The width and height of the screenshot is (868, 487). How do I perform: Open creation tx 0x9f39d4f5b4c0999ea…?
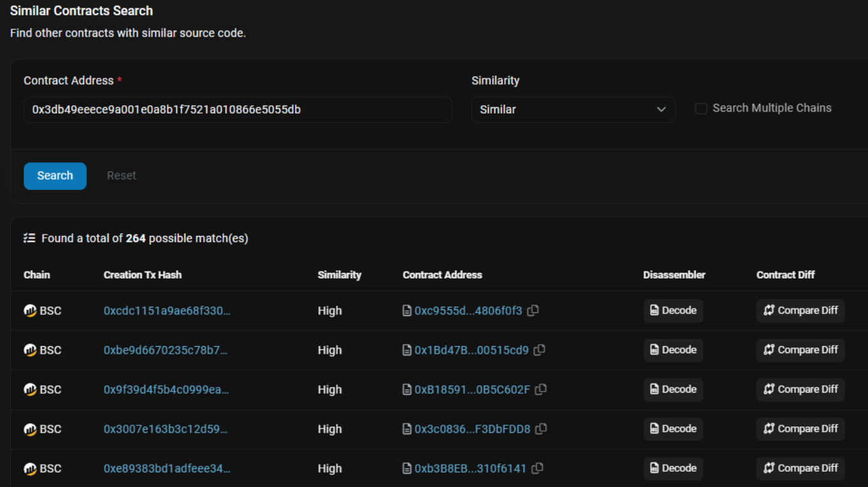coord(166,390)
